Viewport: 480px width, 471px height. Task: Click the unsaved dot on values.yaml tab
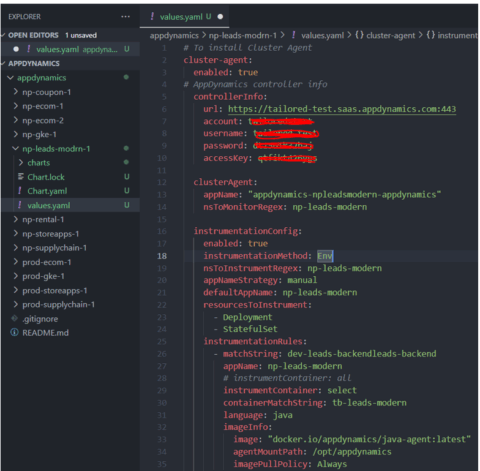click(220, 16)
